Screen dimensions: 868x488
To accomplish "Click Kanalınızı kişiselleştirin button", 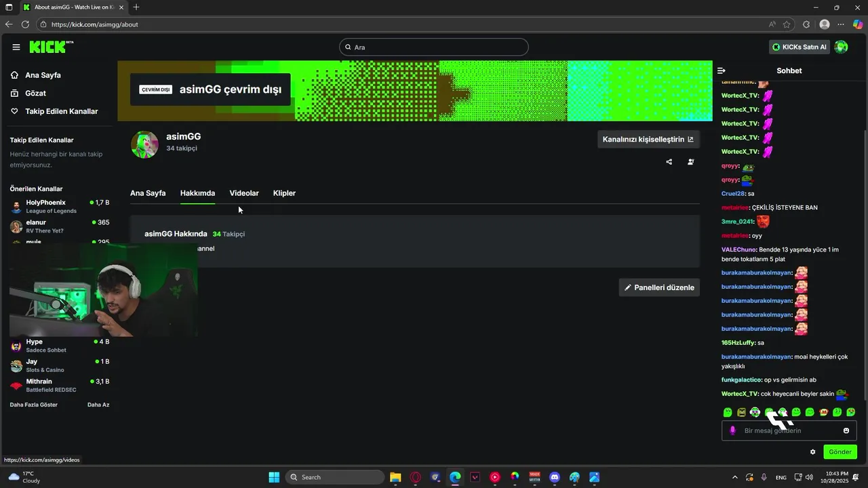I will (x=648, y=140).
